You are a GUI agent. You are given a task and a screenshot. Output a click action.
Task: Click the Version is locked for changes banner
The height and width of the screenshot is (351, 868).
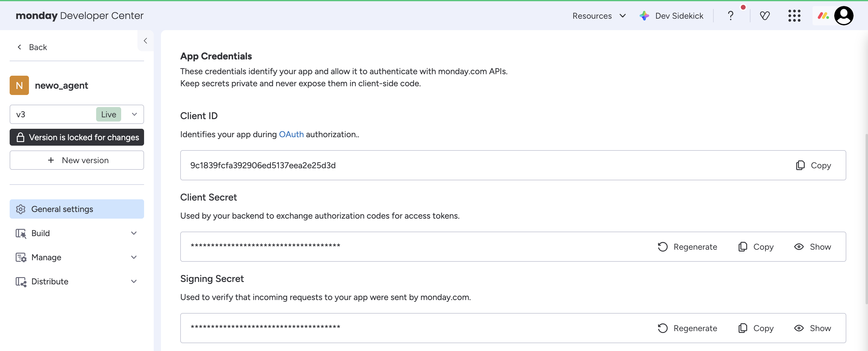[77, 137]
